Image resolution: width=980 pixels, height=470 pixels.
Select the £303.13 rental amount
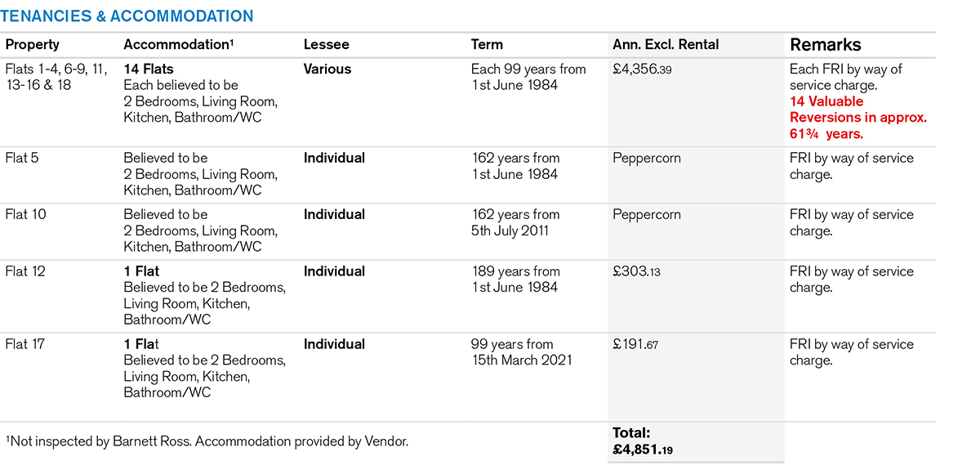point(636,272)
